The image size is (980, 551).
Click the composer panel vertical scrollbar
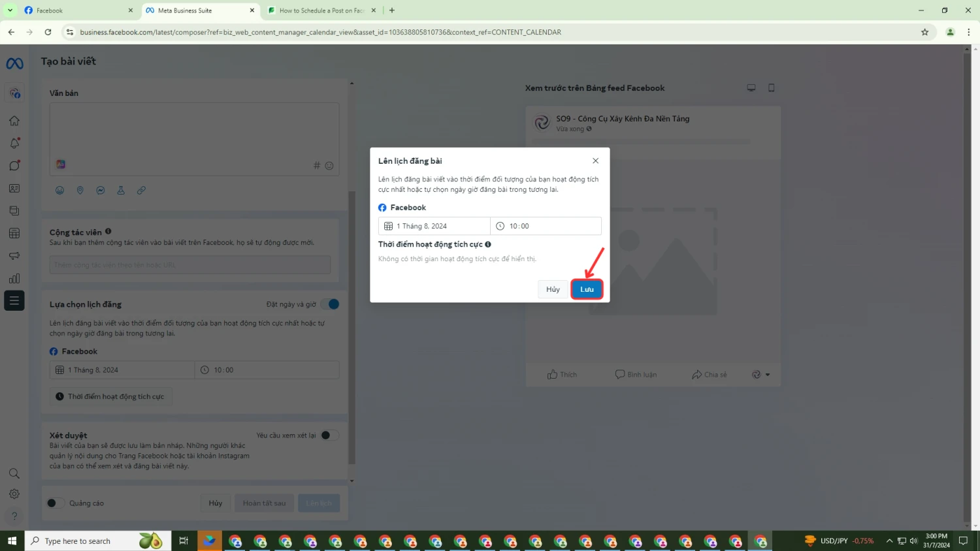351,326
